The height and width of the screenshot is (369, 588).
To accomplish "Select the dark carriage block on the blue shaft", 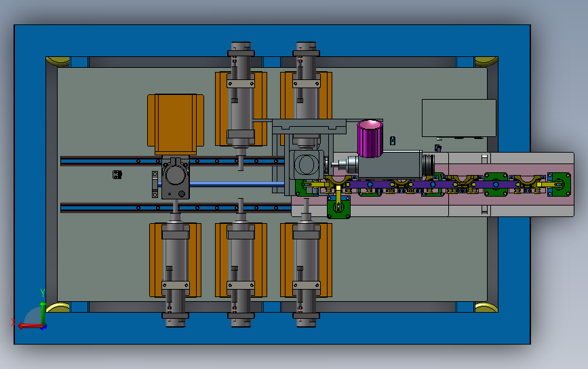I will pyautogui.click(x=176, y=178).
